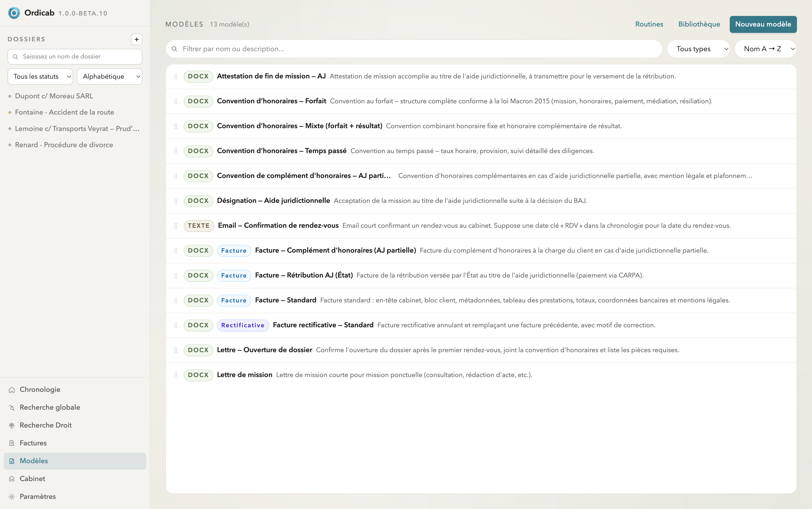Screen dimensions: 812x509
Task: Click Facture tag on Facture – Standard row
Action: pyautogui.click(x=234, y=300)
